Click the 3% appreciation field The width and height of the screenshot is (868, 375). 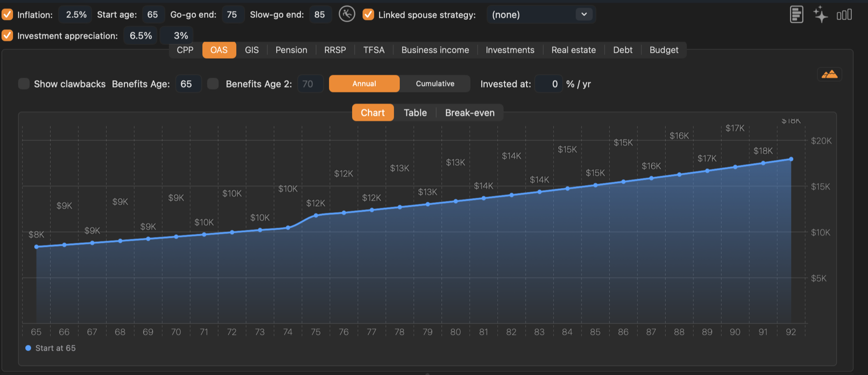click(x=176, y=36)
